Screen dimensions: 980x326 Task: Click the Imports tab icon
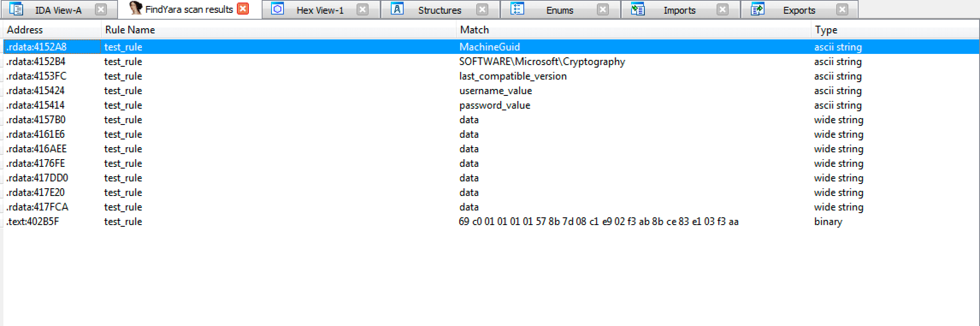(638, 9)
